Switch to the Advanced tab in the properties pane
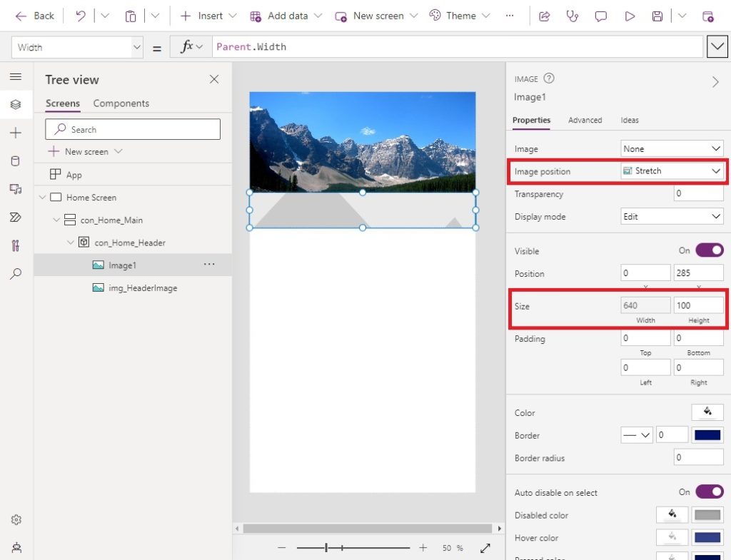The image size is (731, 560). 585,120
